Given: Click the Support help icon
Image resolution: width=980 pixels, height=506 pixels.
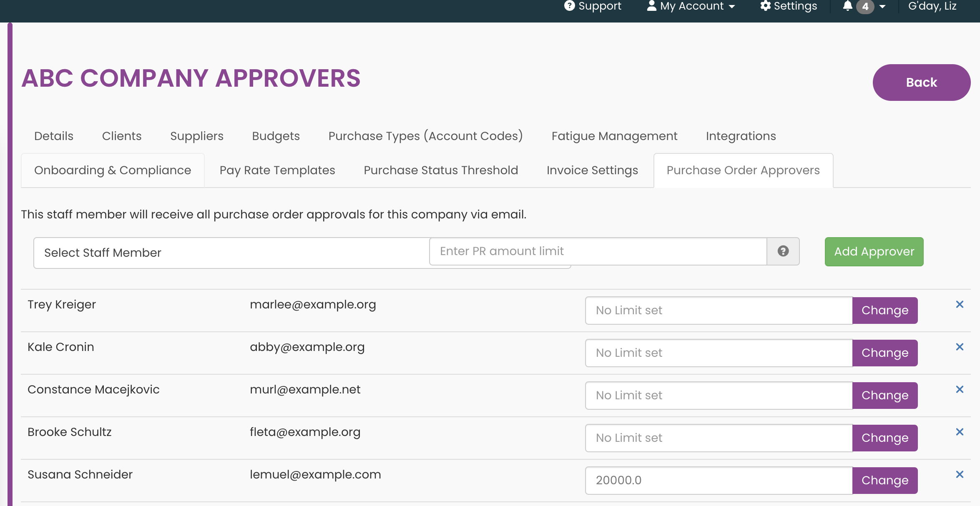Looking at the screenshot, I should 566,6.
